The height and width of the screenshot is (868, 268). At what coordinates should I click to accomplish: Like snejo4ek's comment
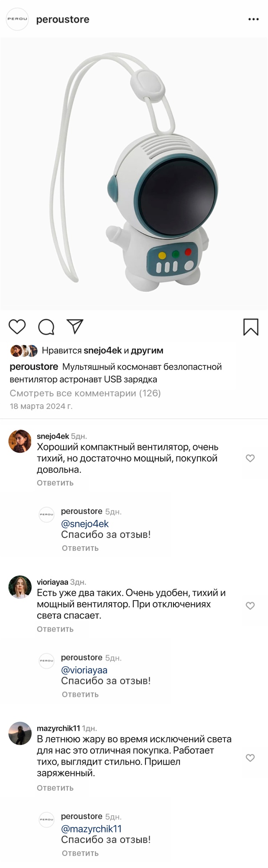click(250, 458)
